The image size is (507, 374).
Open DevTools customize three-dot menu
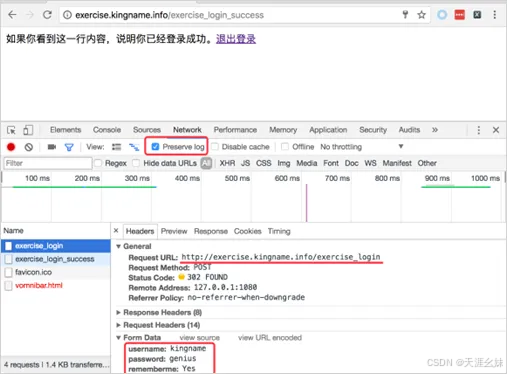[x=479, y=130]
